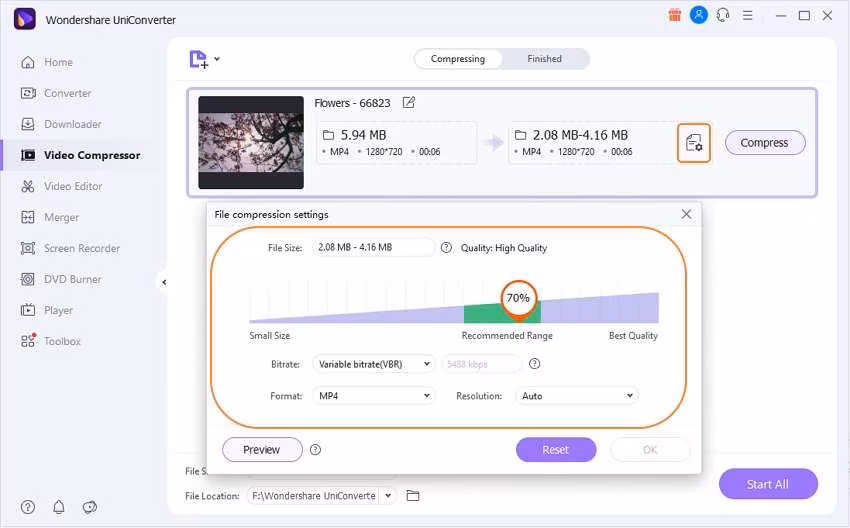Collapse the sidebar with arrow handle

point(164,282)
